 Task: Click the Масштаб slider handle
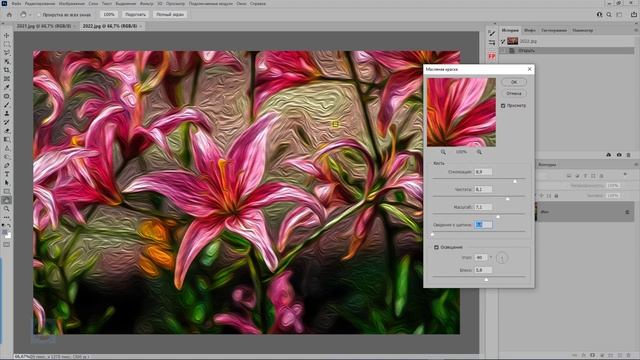498,216
